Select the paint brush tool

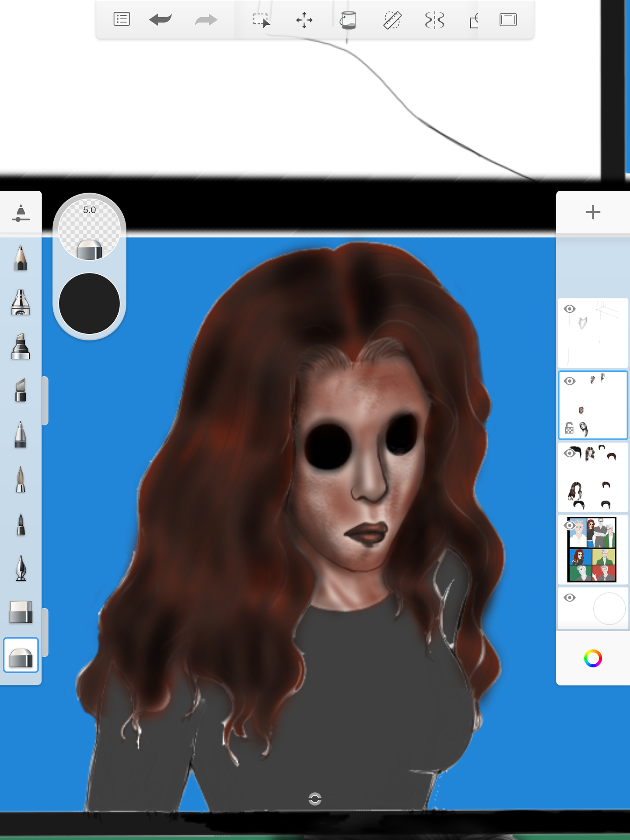coord(21,479)
